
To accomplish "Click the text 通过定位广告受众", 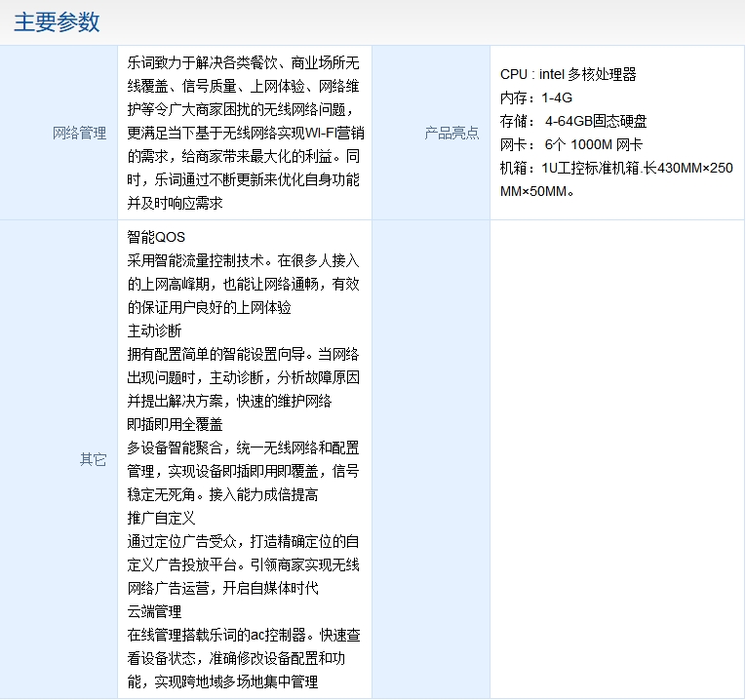I will click(x=181, y=541).
